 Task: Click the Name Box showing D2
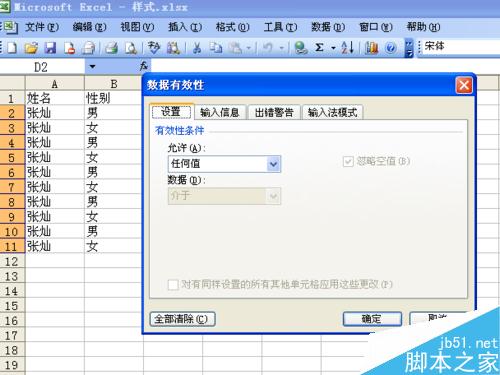tap(42, 67)
